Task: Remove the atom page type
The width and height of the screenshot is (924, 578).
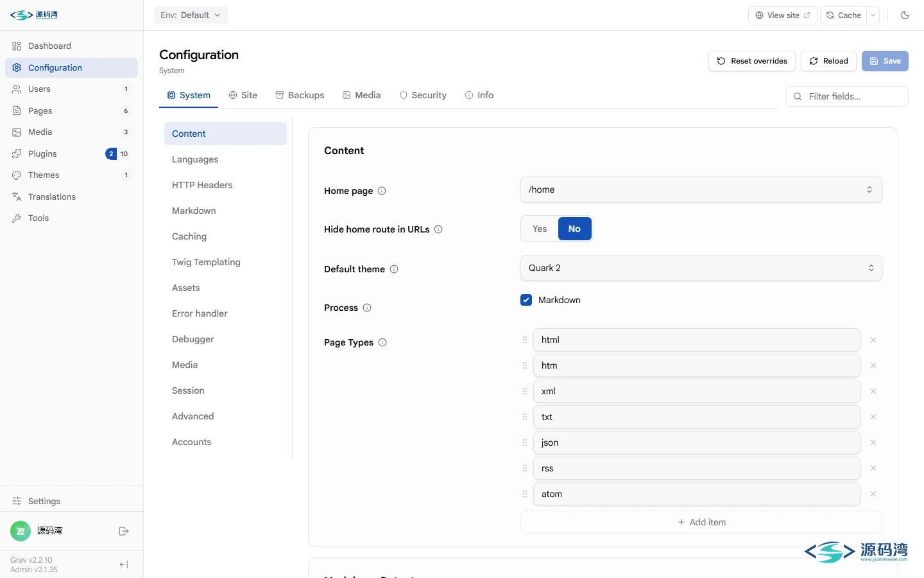Action: 873,494
